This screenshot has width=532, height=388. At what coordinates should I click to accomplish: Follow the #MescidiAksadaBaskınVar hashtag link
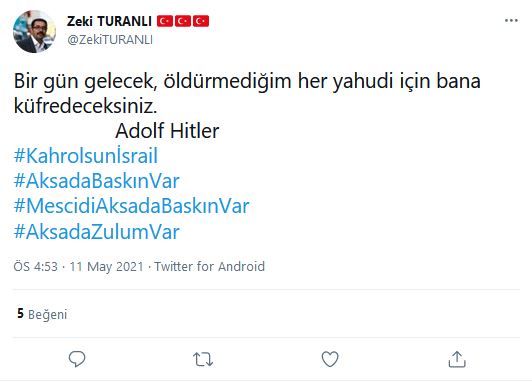[131, 206]
